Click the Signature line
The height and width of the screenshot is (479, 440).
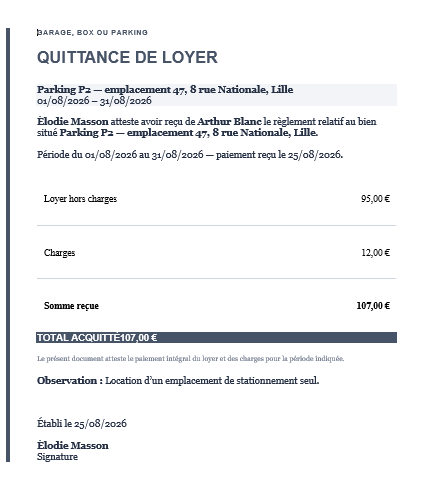tap(57, 457)
